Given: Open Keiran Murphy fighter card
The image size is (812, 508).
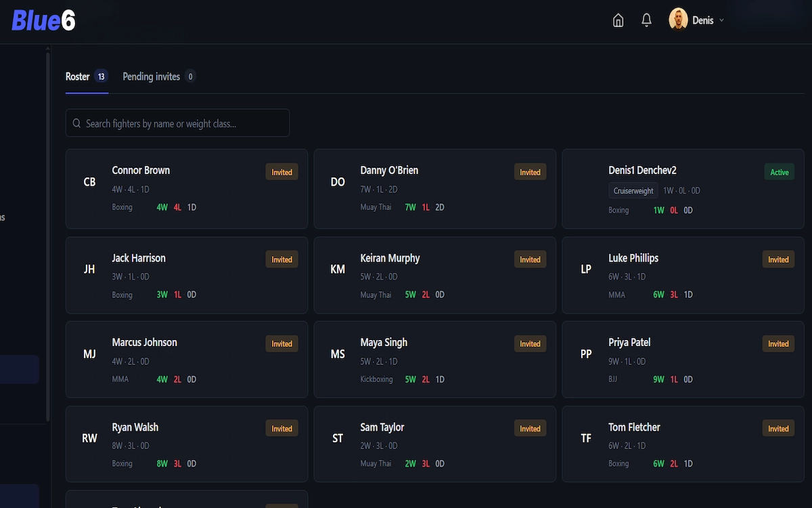Looking at the screenshot, I should coord(435,275).
